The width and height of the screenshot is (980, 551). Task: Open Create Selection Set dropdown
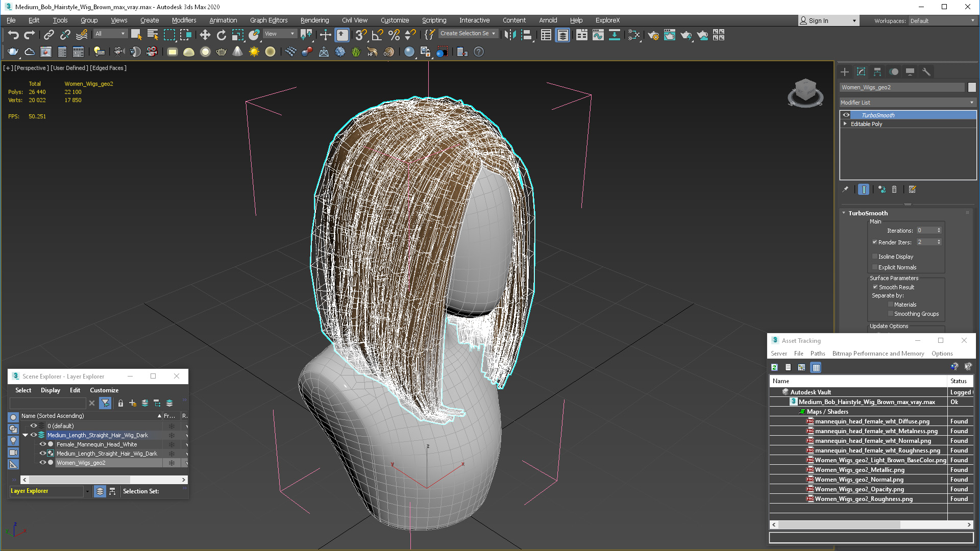468,33
